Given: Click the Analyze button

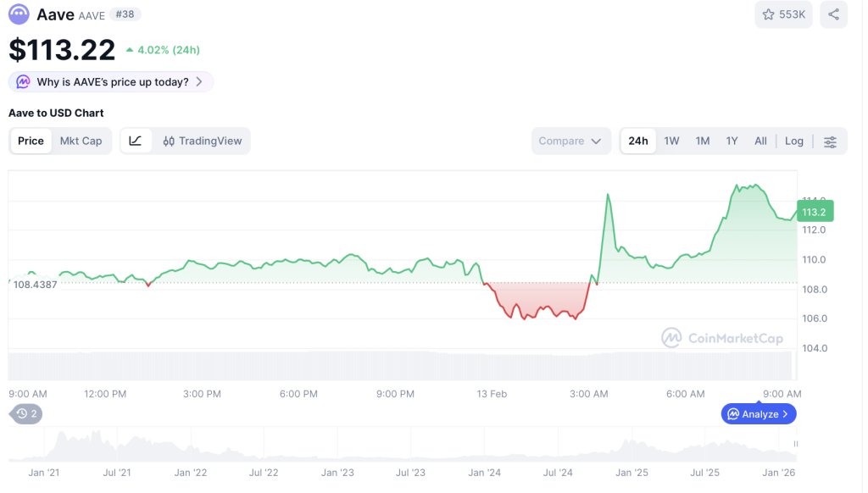Looking at the screenshot, I should 759,413.
